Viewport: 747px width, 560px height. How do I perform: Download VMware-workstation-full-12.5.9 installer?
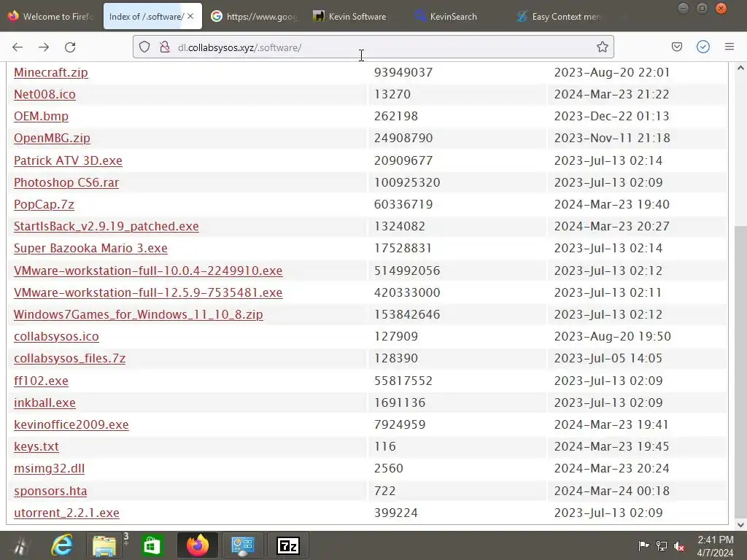(x=148, y=292)
